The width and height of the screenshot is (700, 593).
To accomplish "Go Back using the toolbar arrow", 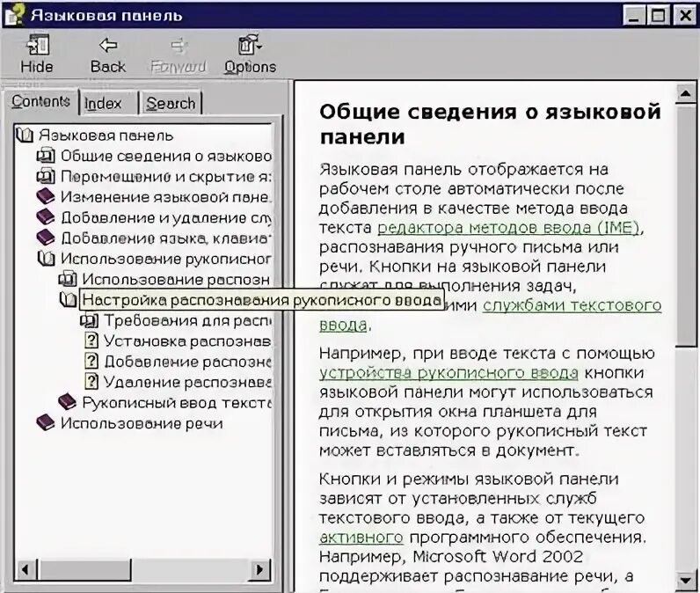I will click(x=108, y=54).
